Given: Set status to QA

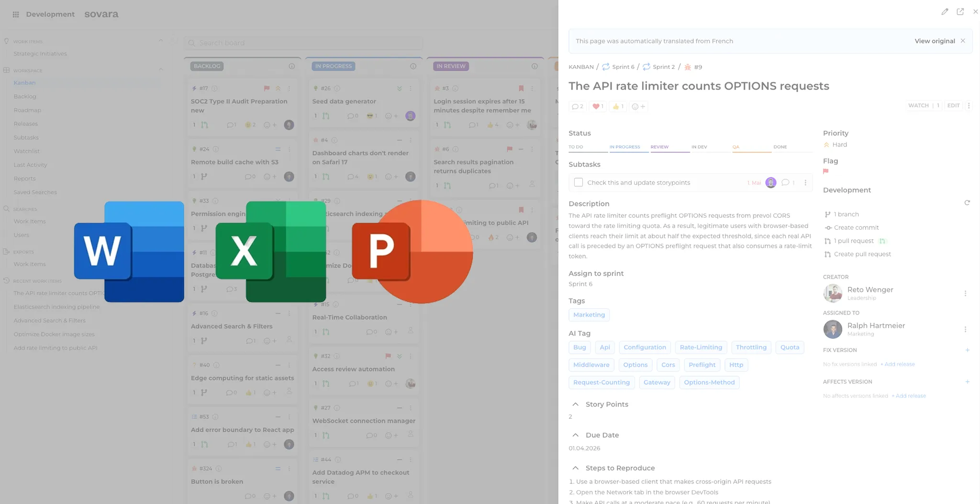Looking at the screenshot, I should [752, 147].
